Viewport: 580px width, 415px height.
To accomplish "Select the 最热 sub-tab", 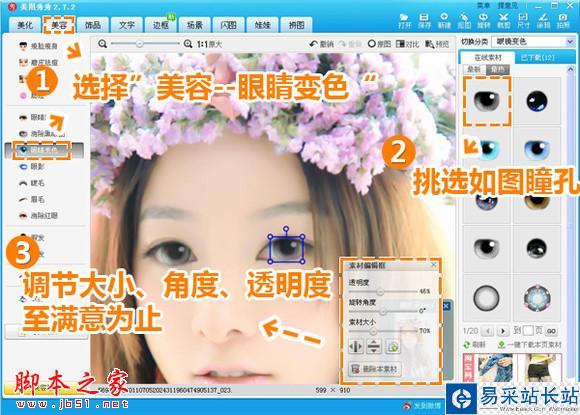I will [498, 69].
